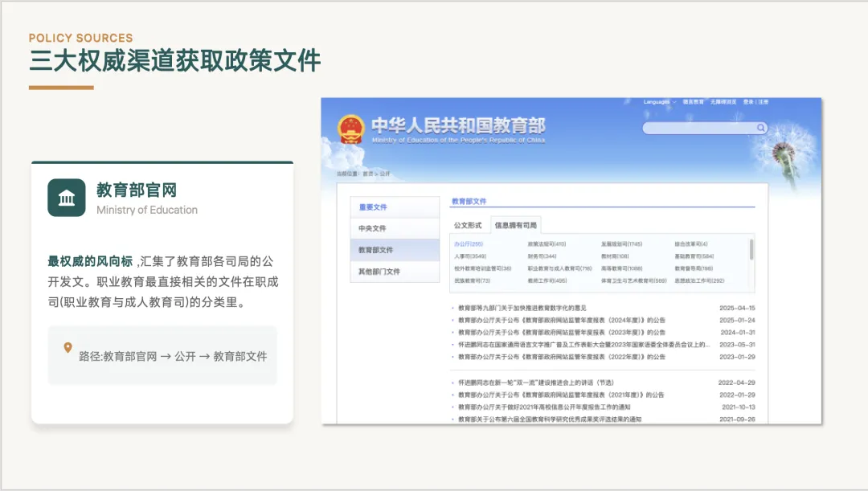Click the 教育部文件 section heading
The image size is (868, 491).
pos(469,201)
